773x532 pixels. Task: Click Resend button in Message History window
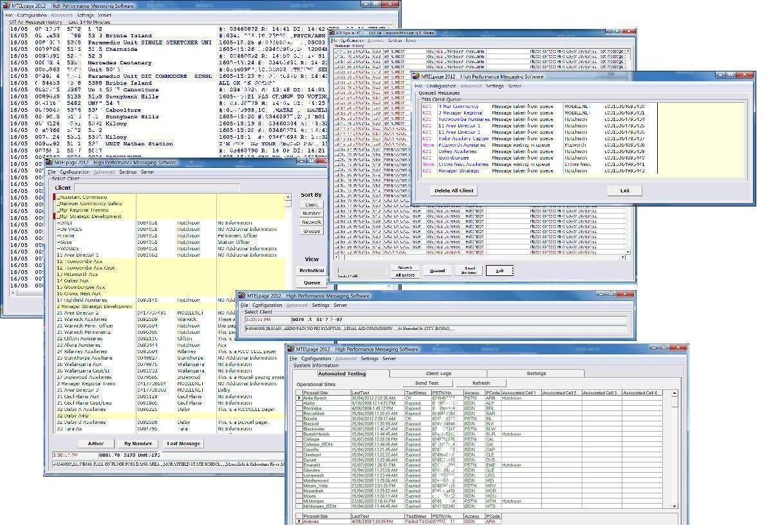click(437, 271)
